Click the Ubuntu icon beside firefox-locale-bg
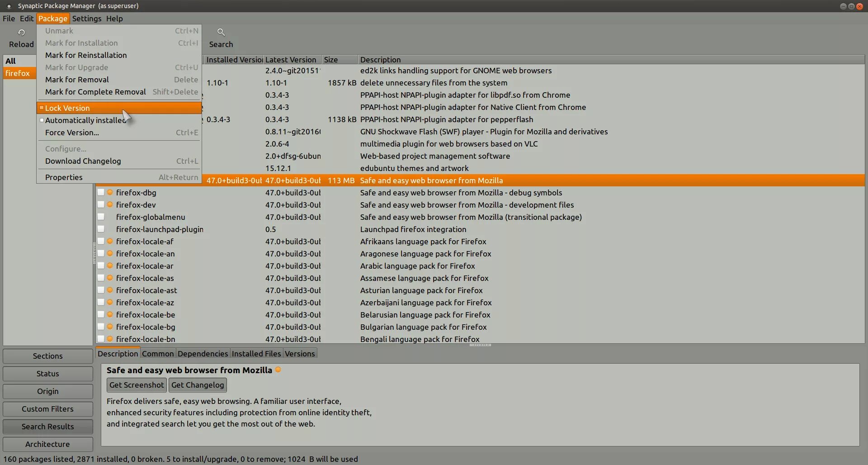 point(110,327)
